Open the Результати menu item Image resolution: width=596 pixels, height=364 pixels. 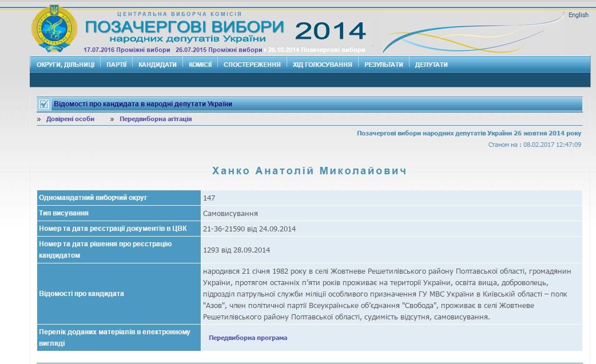(x=383, y=65)
